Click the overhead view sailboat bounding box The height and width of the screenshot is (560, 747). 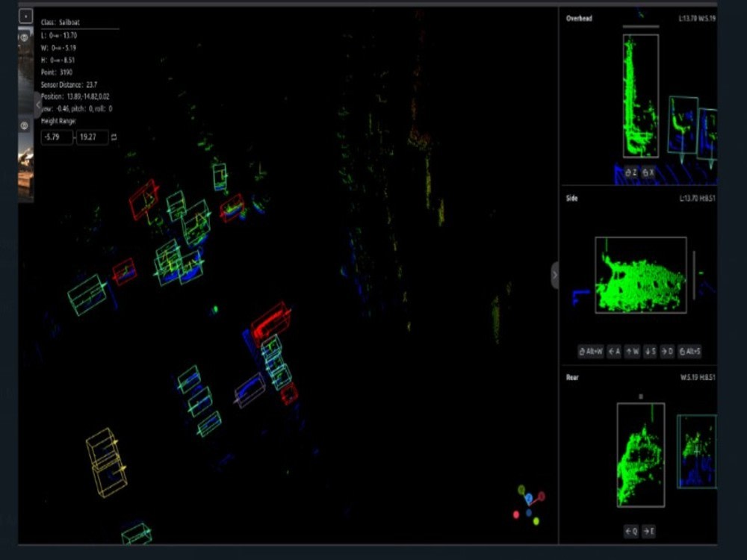pyautogui.click(x=641, y=96)
